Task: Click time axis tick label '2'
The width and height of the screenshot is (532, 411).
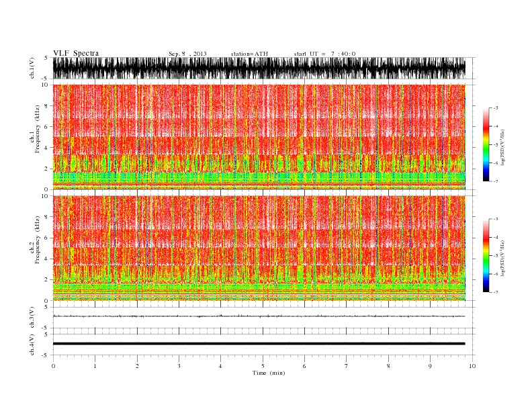Action: click(x=137, y=366)
